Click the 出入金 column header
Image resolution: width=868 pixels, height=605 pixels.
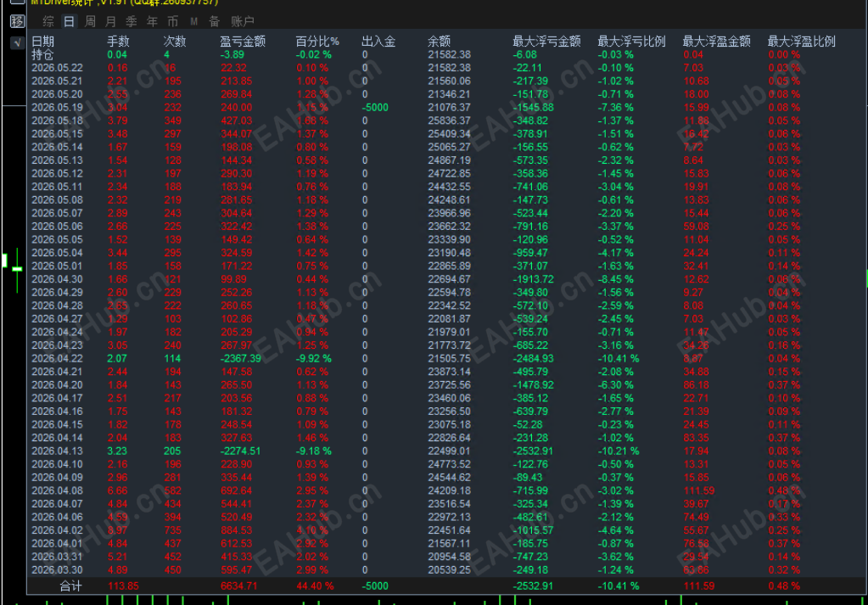point(378,42)
